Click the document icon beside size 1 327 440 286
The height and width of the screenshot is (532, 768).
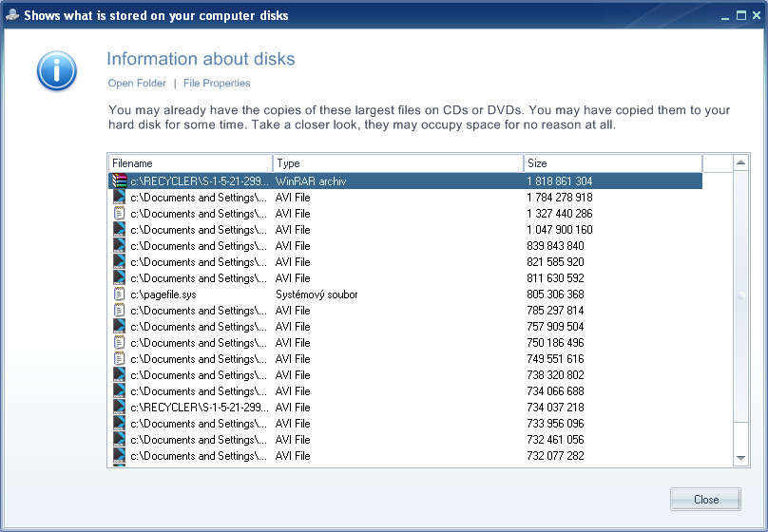coord(119,213)
